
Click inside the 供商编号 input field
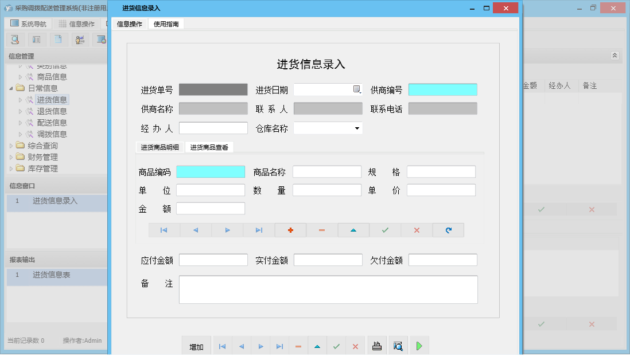[x=442, y=89]
